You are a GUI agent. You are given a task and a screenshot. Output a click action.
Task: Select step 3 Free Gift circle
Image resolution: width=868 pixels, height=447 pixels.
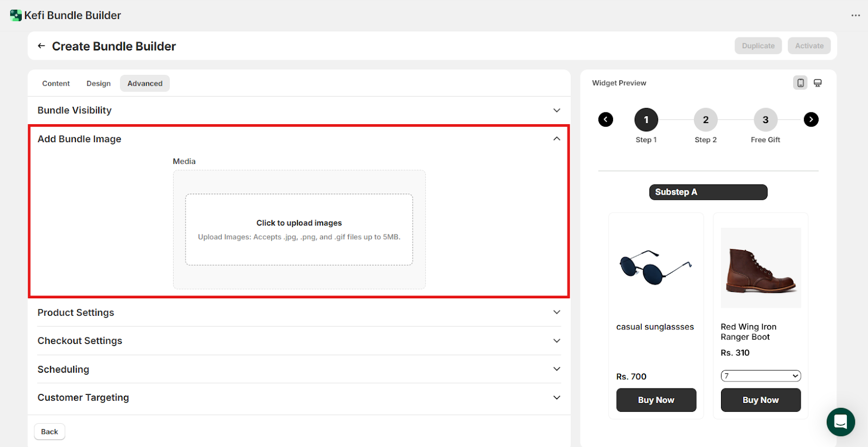click(765, 120)
